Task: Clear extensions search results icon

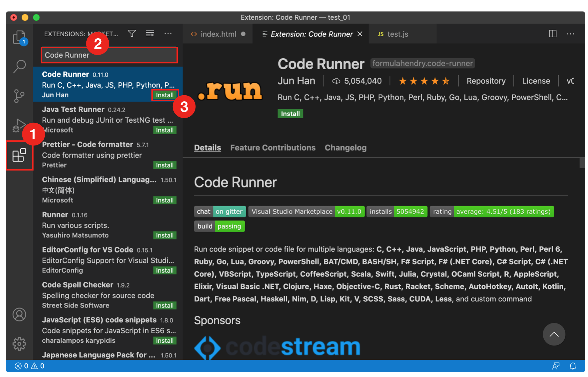Action: (x=150, y=33)
